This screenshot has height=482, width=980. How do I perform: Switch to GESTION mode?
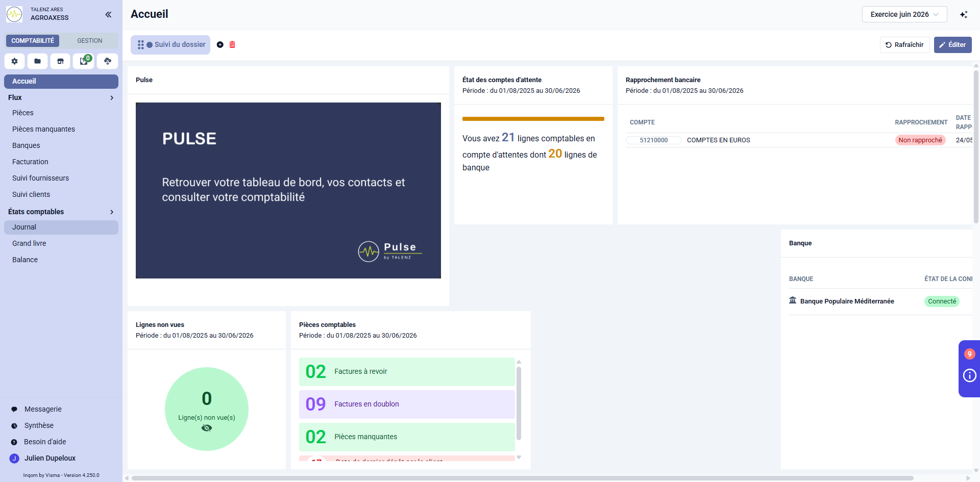pyautogui.click(x=90, y=41)
